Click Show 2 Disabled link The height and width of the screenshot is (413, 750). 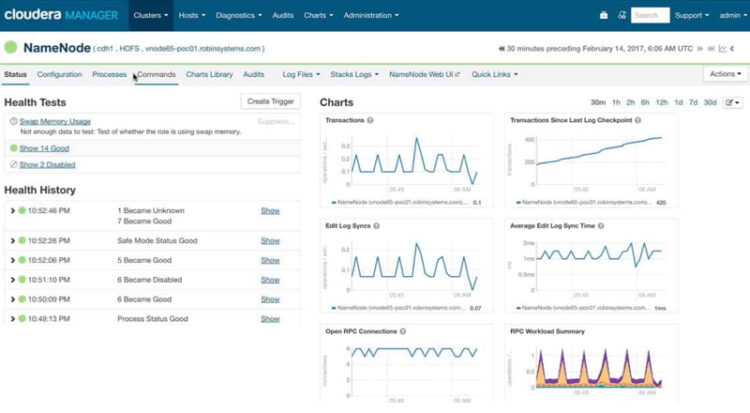47,165
